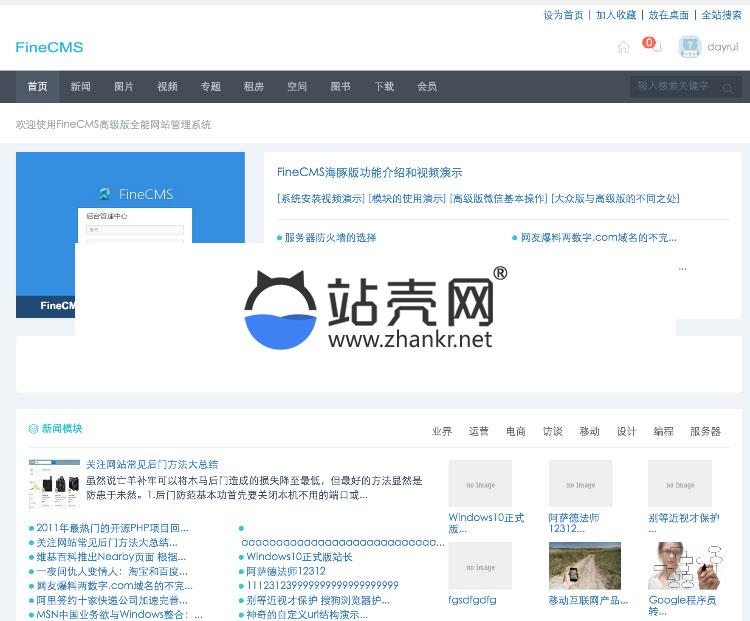Viewport: 750px width, 621px height.
Task: Click into the search keyword input field
Action: (x=674, y=87)
